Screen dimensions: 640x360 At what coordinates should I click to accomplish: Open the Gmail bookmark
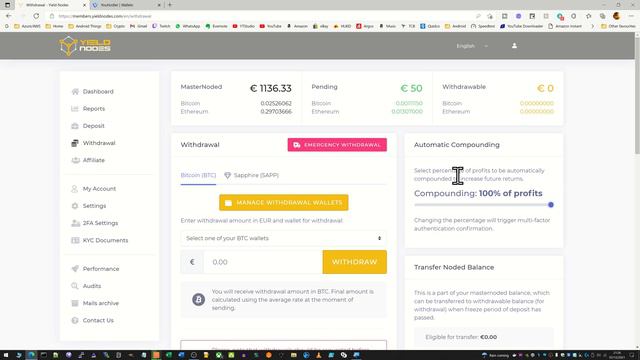click(138, 26)
